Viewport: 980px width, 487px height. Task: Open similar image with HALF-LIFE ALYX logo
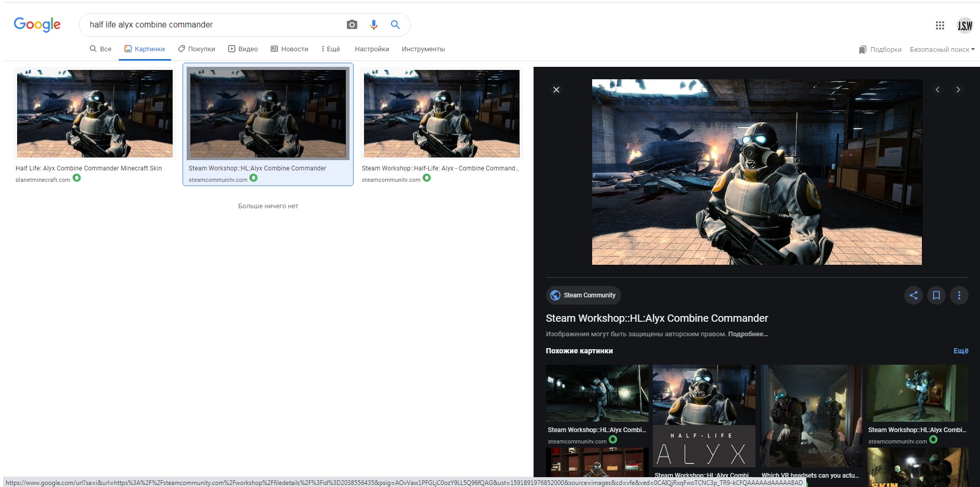coord(704,416)
